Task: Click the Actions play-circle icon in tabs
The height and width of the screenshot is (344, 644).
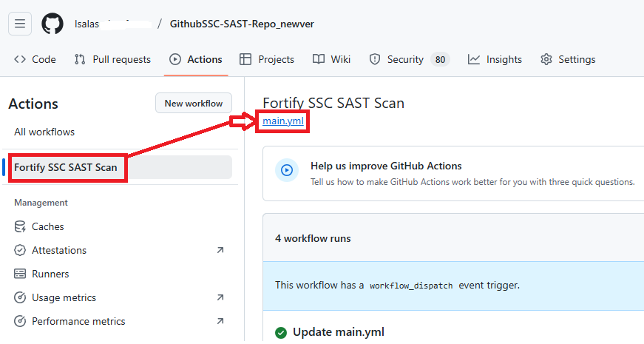Action: 175,60
